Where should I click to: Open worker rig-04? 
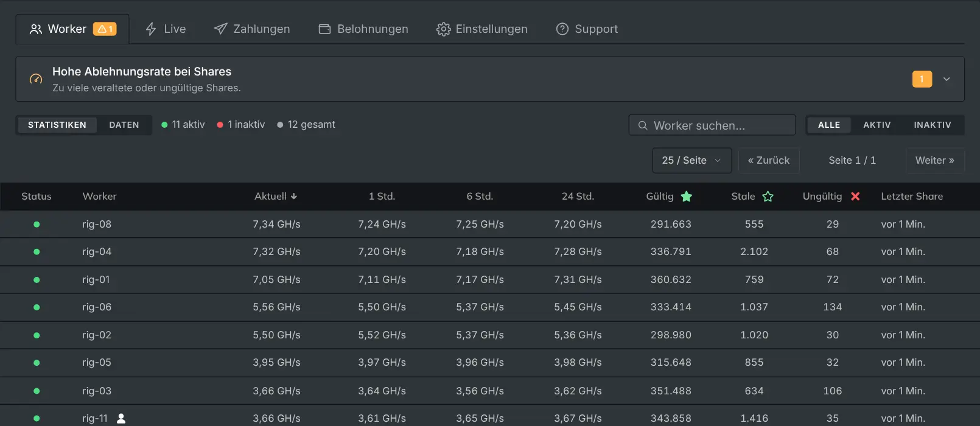97,252
